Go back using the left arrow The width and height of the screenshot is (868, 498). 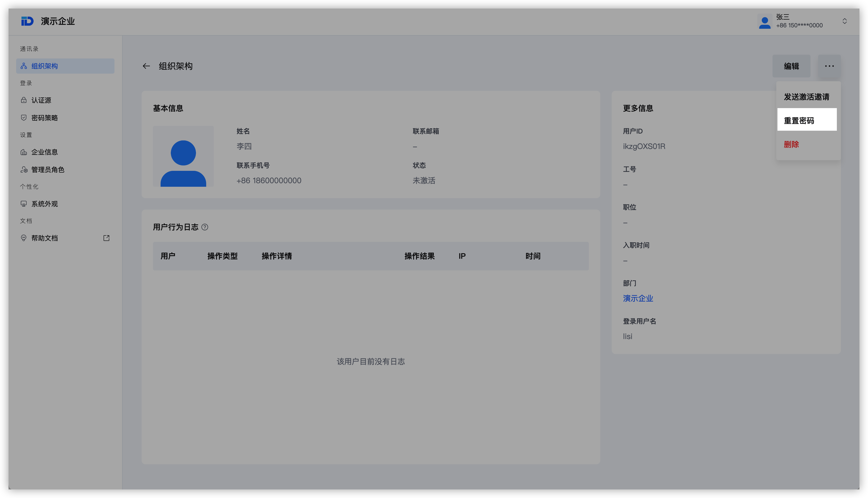tap(146, 66)
